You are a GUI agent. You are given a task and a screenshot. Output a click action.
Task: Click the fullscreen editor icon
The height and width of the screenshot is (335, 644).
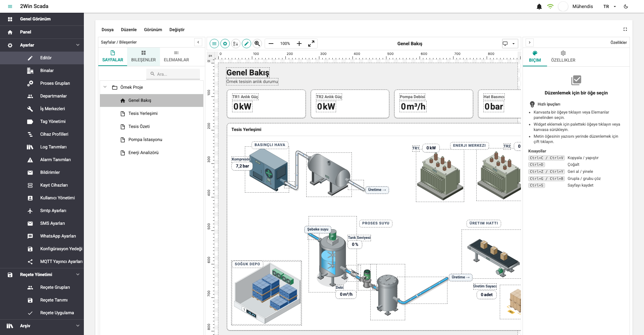(625, 29)
